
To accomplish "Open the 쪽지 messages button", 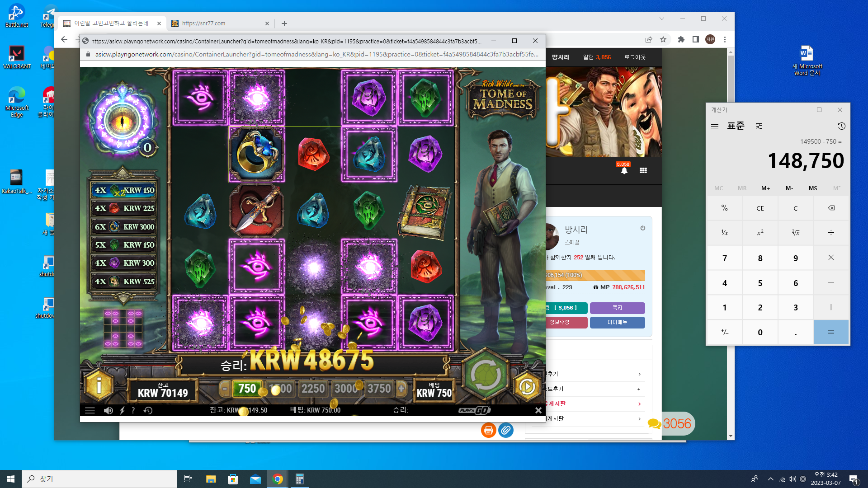I will tap(617, 308).
